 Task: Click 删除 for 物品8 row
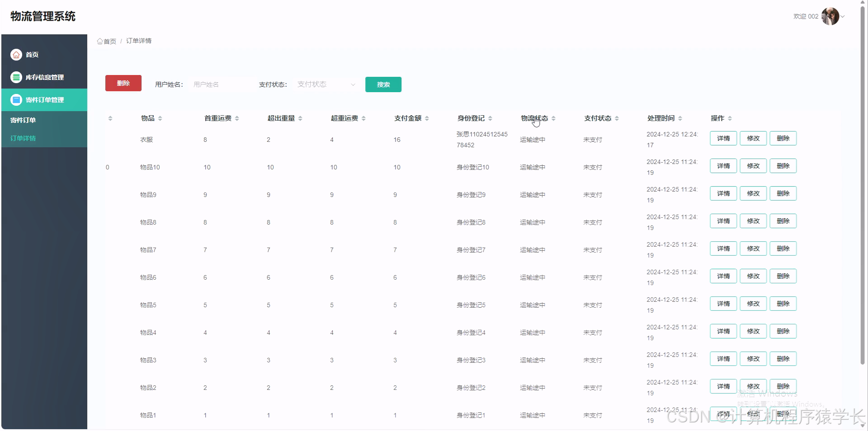click(x=783, y=221)
